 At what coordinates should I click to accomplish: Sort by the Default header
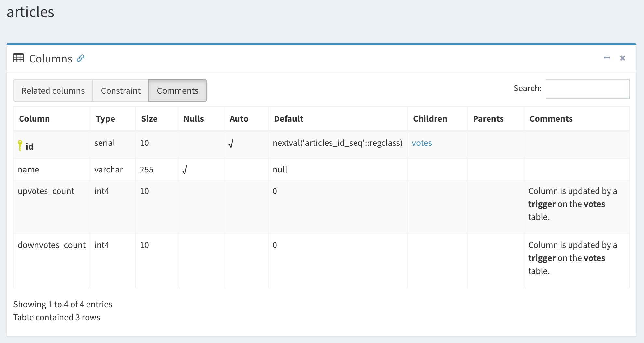pos(338,119)
